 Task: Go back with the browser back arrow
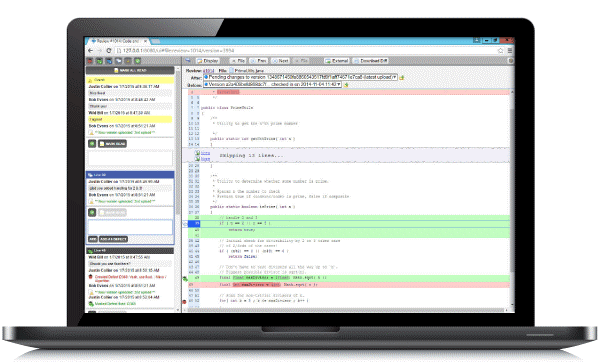90,50
